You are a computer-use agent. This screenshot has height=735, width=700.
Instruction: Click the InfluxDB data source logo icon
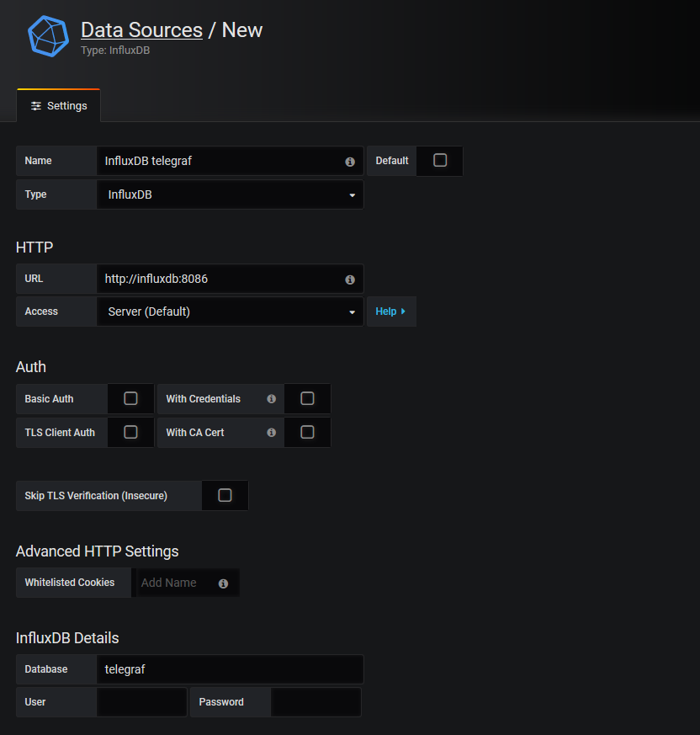coord(48,36)
